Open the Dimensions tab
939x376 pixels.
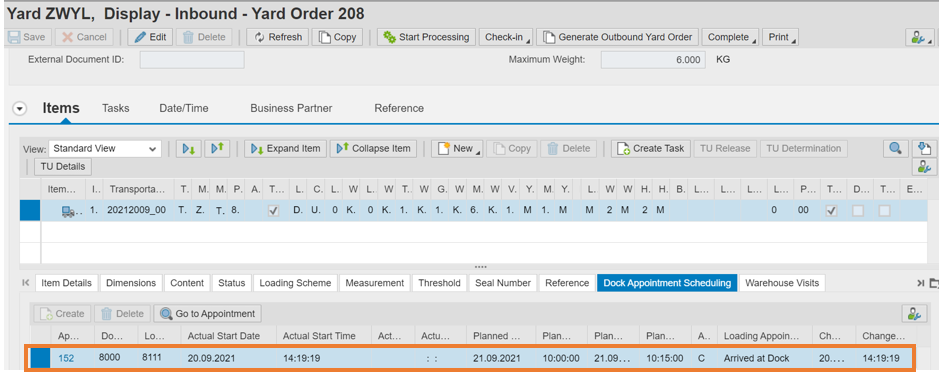pos(131,283)
